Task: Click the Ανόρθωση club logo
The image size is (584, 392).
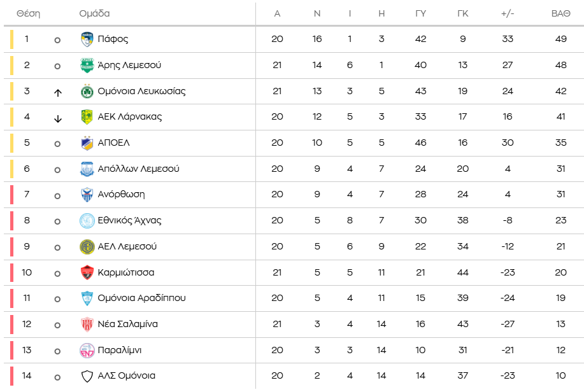Action: 87,195
